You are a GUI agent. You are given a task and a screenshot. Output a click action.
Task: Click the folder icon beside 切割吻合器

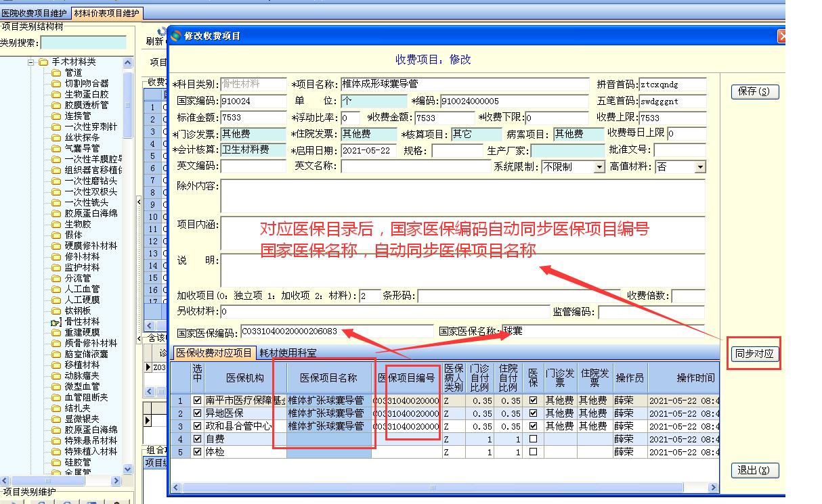[x=56, y=84]
